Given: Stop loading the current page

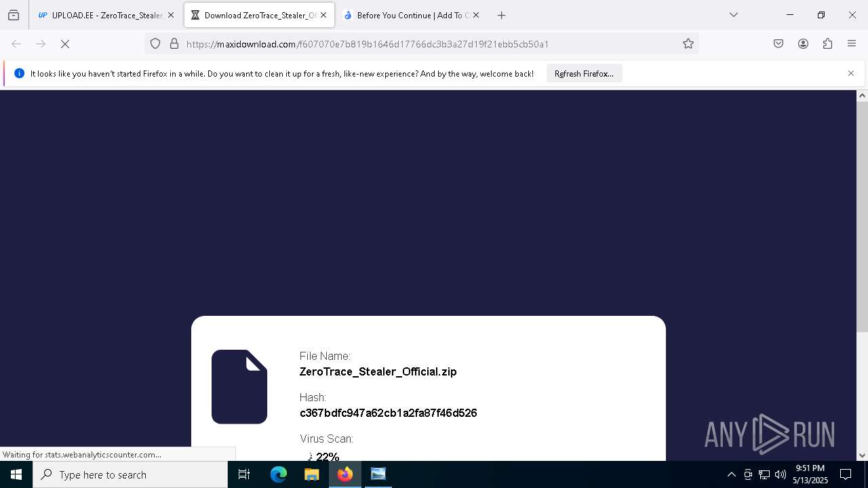Looking at the screenshot, I should [x=65, y=43].
